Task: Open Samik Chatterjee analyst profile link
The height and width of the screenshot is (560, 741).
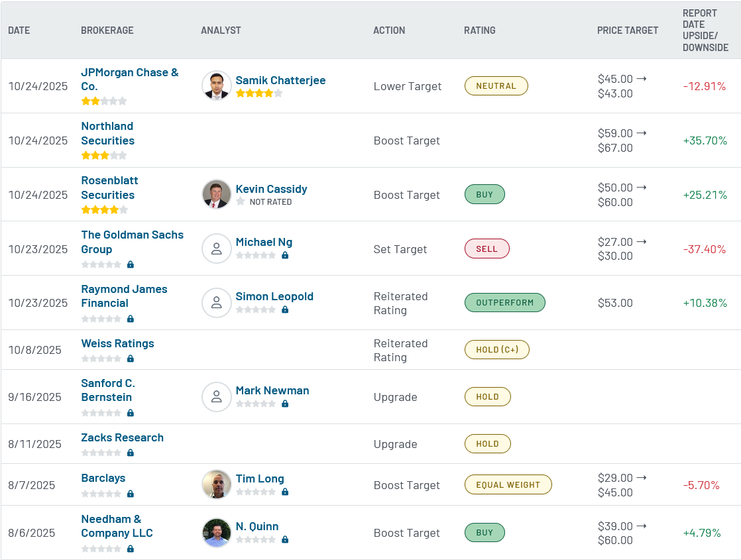Action: click(281, 80)
